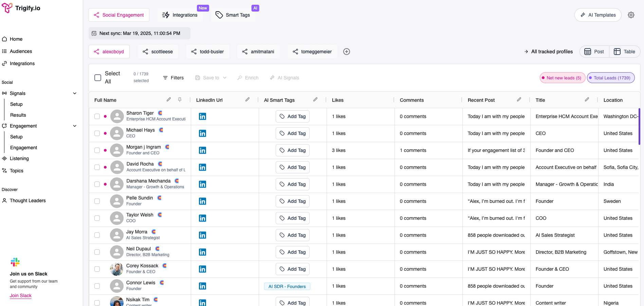Toggle the Select All checkbox
644x306 pixels.
point(98,78)
